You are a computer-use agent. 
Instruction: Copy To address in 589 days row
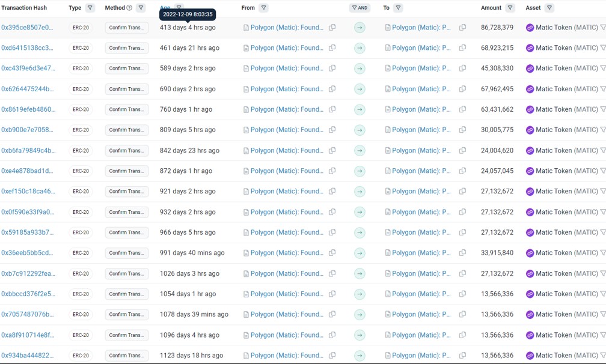tap(462, 68)
